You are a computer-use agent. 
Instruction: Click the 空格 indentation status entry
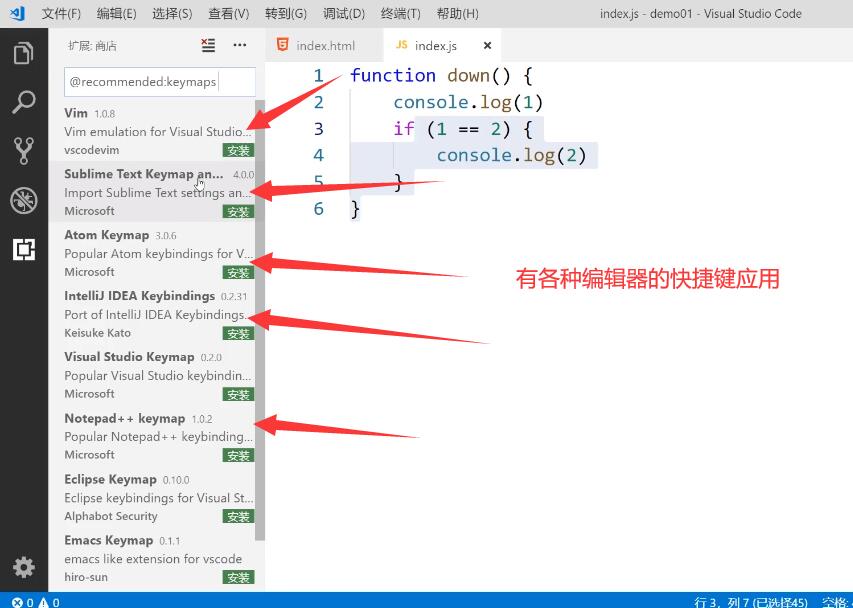(836, 602)
